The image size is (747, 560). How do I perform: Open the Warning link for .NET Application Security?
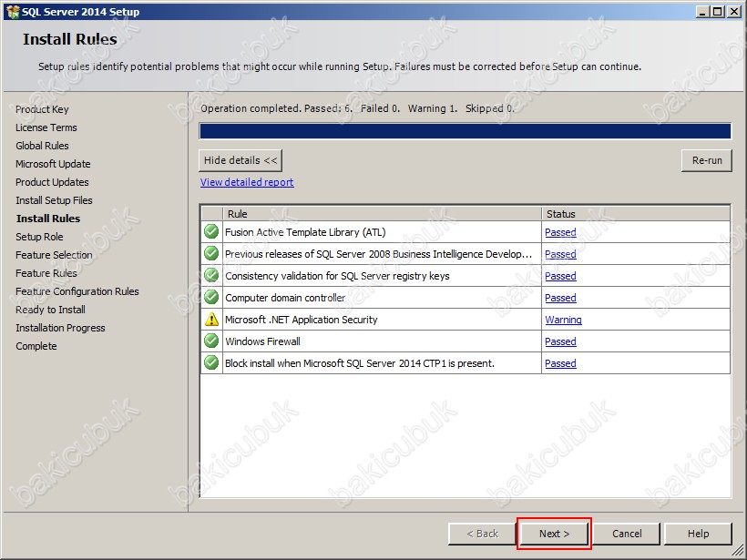[x=563, y=320]
